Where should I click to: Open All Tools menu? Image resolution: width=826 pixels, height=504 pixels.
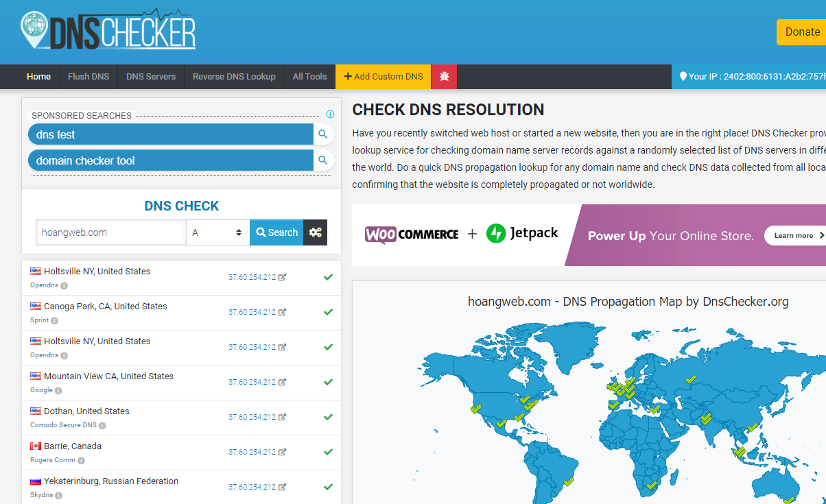[310, 76]
